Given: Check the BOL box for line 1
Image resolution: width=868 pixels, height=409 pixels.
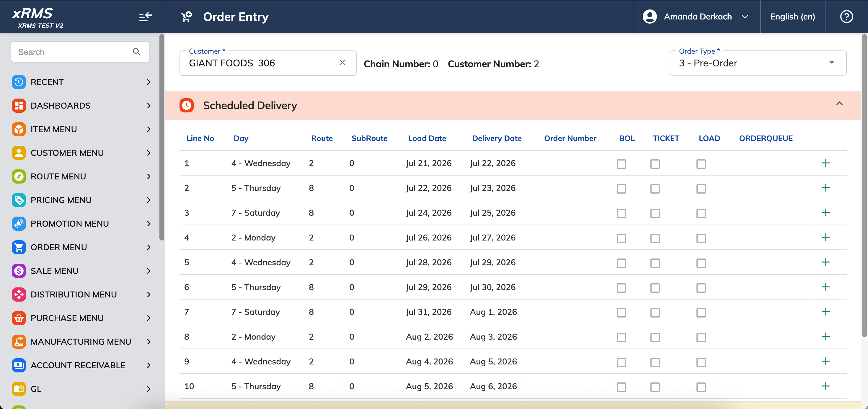Looking at the screenshot, I should click(621, 164).
